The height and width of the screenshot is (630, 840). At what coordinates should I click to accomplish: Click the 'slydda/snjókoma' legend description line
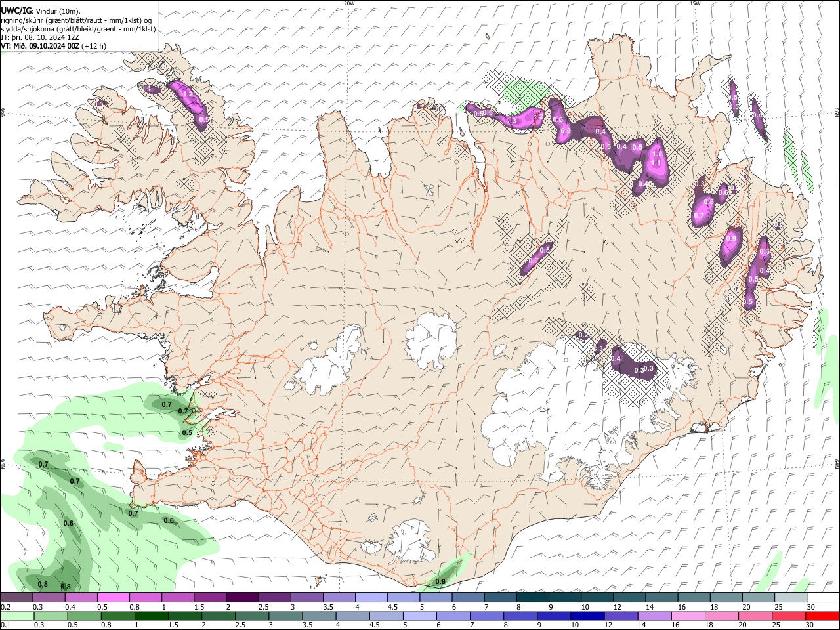pyautogui.click(x=78, y=29)
